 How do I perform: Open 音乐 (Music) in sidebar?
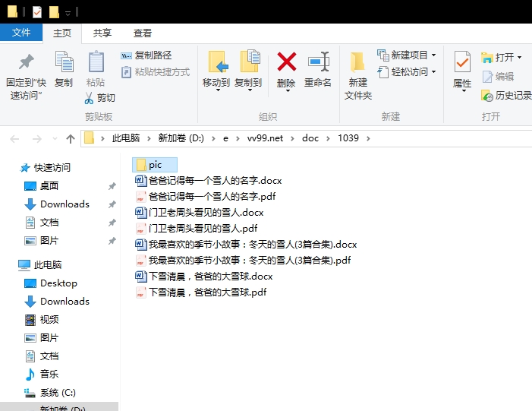[x=42, y=375]
